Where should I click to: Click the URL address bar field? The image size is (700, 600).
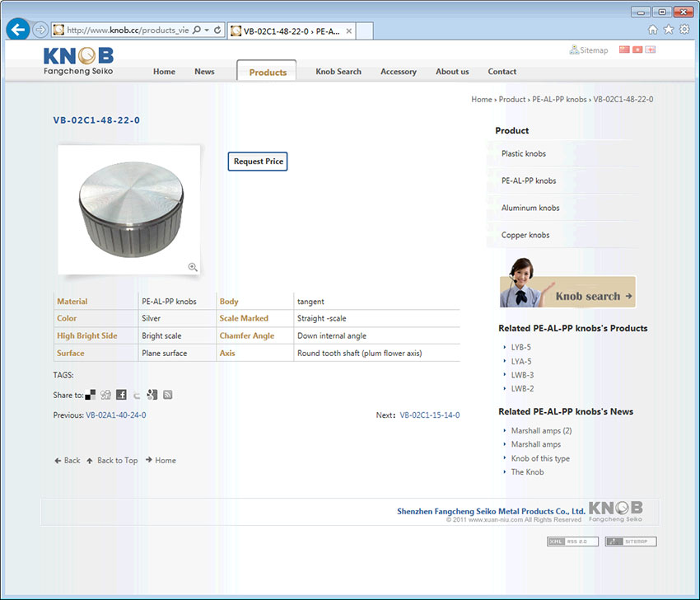pyautogui.click(x=127, y=30)
